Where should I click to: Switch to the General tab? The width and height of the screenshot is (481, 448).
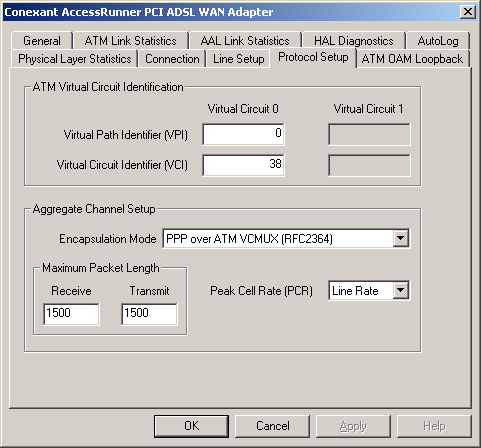[x=42, y=41]
